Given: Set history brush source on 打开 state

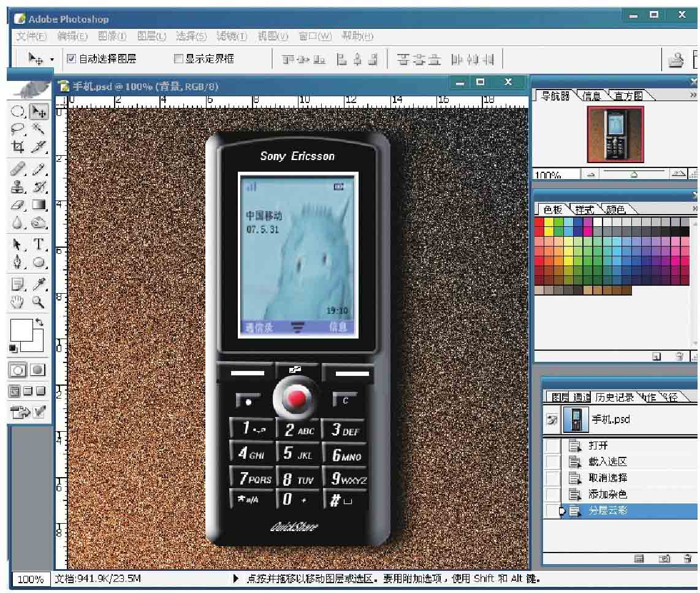Looking at the screenshot, I should pyautogui.click(x=553, y=445).
